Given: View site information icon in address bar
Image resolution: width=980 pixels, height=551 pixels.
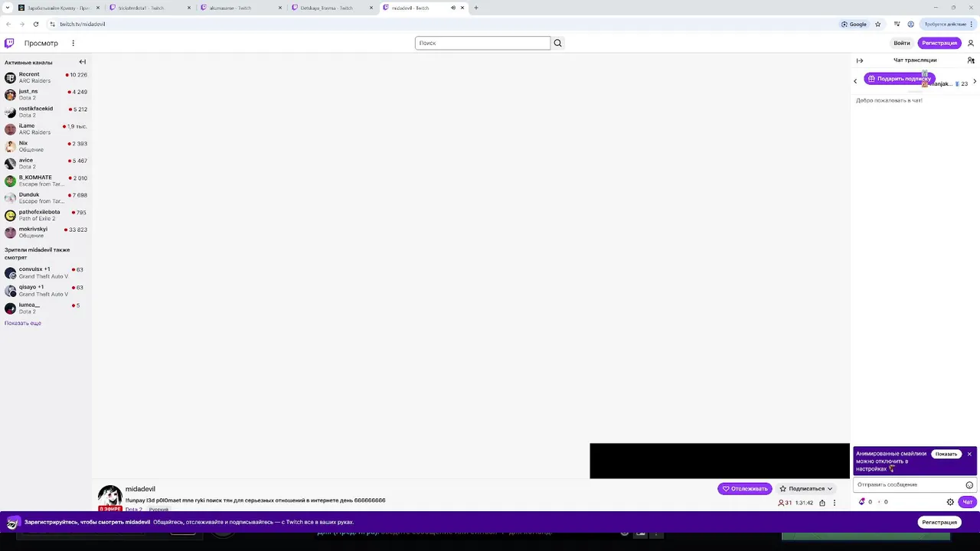Looking at the screenshot, I should click(x=52, y=24).
